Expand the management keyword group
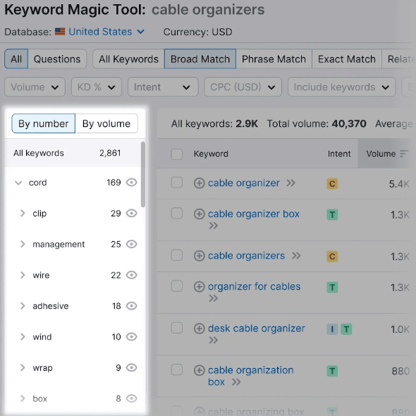Screen dimensions: 416x416 pos(22,244)
